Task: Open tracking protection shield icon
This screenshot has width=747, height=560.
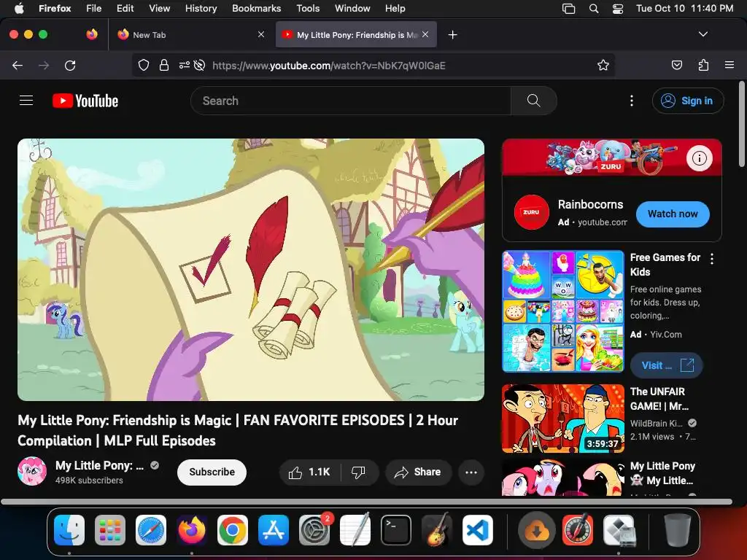Action: [144, 65]
